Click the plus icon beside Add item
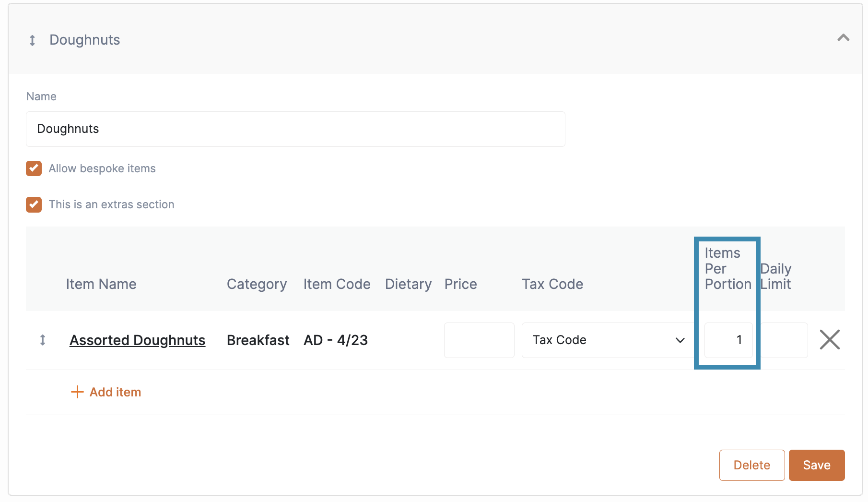 click(x=77, y=392)
